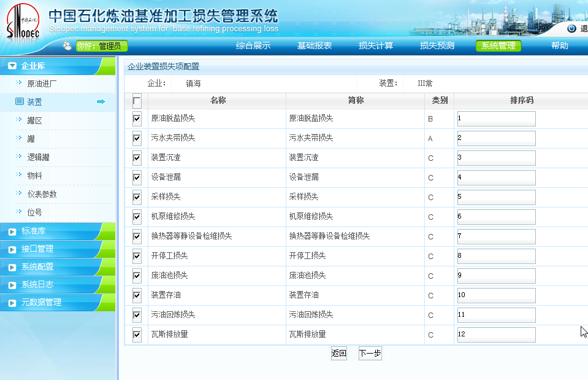Click the bullet icon before 逻辑罐
Screen dimensions: 588x380
pos(19,156)
